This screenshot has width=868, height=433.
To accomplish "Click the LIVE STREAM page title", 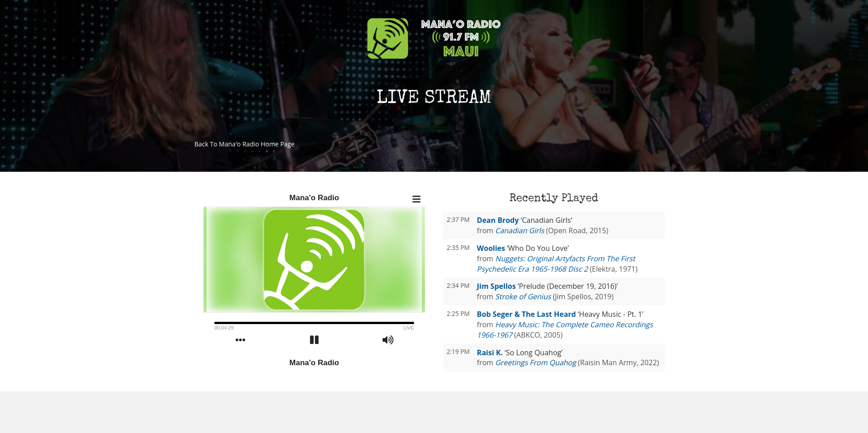I will [x=434, y=97].
